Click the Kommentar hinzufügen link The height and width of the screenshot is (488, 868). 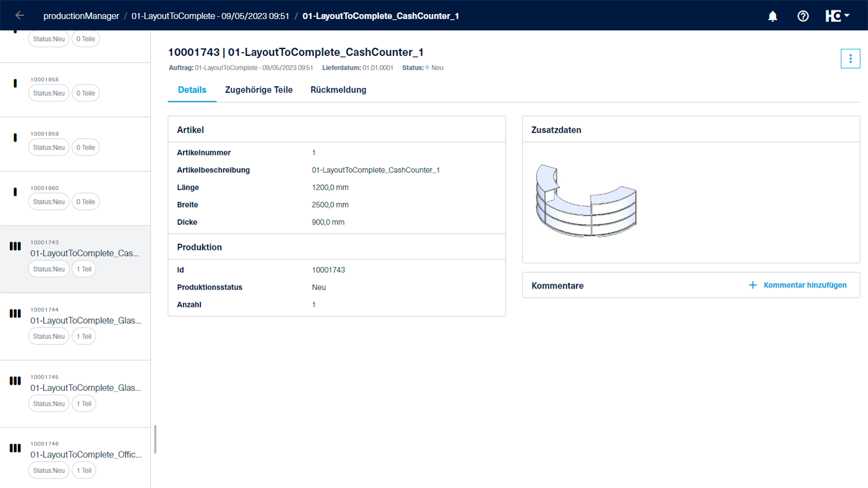(805, 285)
